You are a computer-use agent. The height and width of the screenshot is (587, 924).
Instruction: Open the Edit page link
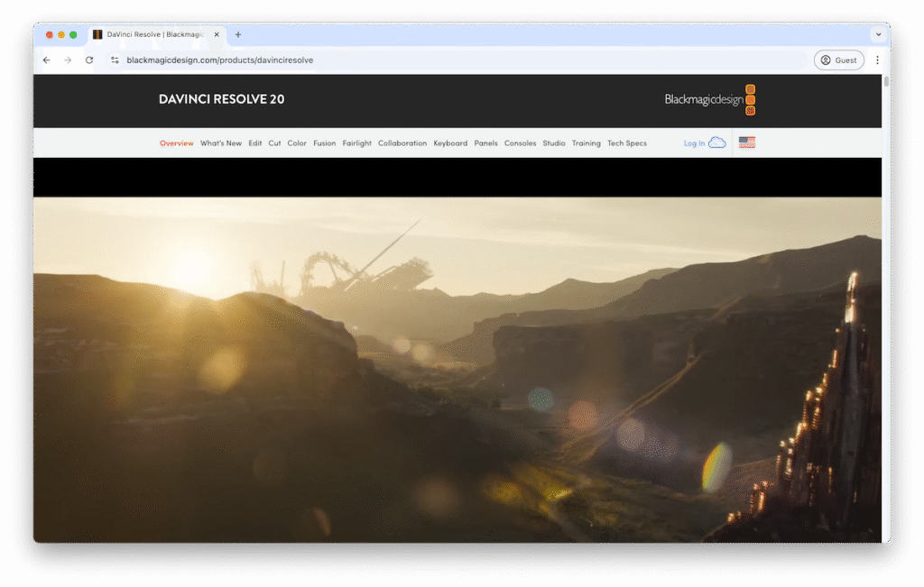click(x=255, y=143)
